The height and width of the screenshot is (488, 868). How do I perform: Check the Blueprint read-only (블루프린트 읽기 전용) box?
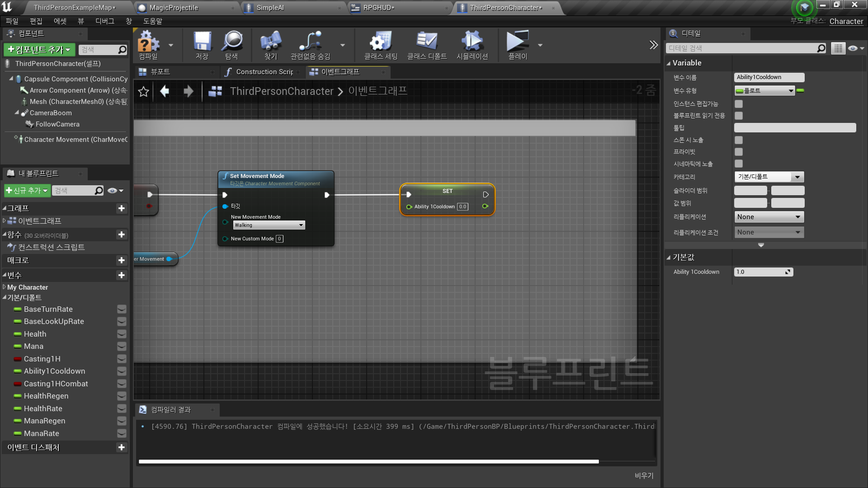pyautogui.click(x=739, y=116)
